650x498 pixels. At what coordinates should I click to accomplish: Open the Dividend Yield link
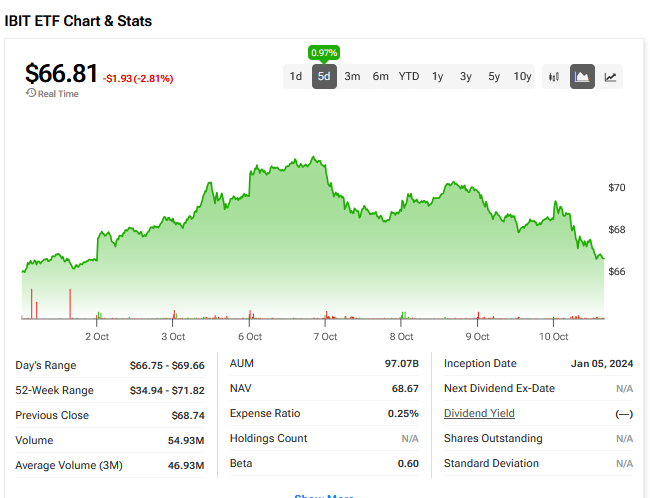pos(479,414)
